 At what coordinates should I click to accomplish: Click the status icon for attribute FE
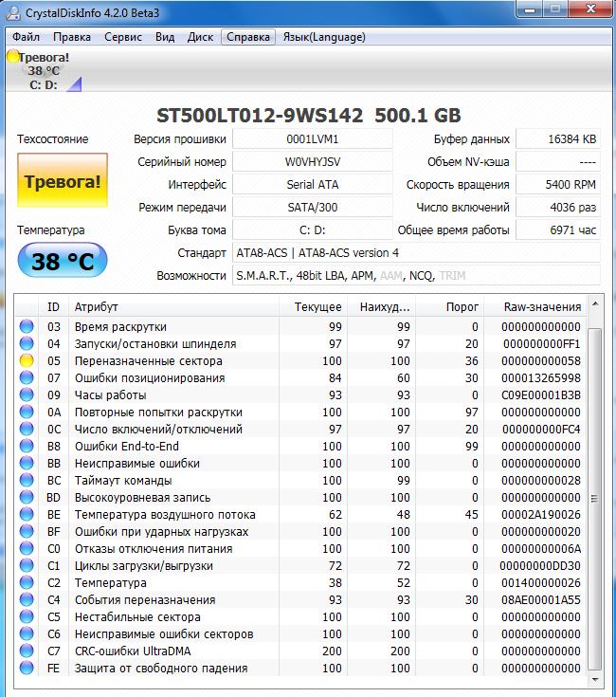pyautogui.click(x=27, y=668)
